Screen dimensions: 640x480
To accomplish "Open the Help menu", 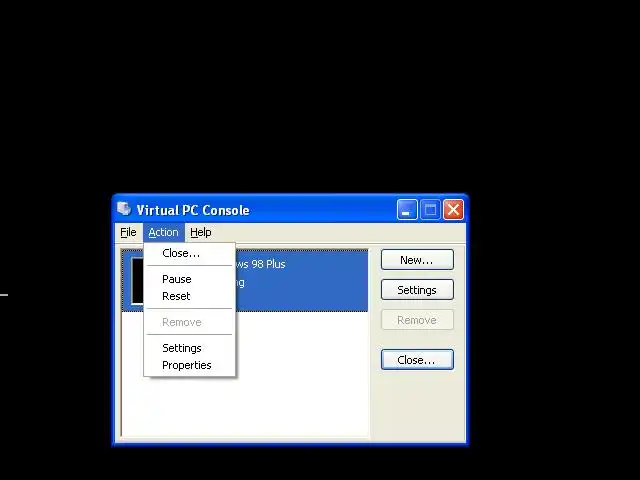I will 201,232.
